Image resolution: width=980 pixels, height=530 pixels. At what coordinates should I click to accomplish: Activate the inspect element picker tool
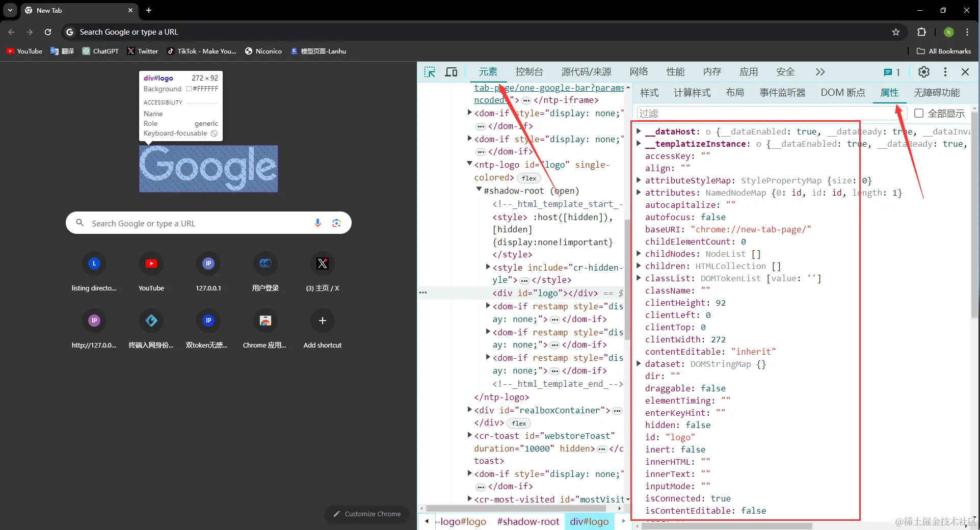[x=430, y=72]
